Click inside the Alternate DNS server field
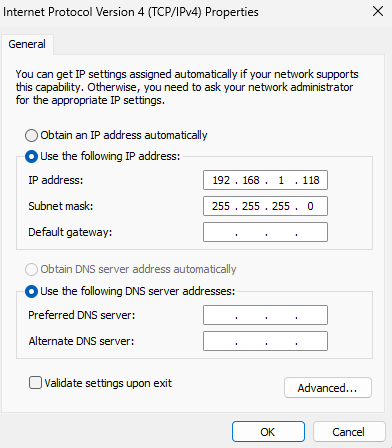This screenshot has width=392, height=448. pyautogui.click(x=265, y=341)
